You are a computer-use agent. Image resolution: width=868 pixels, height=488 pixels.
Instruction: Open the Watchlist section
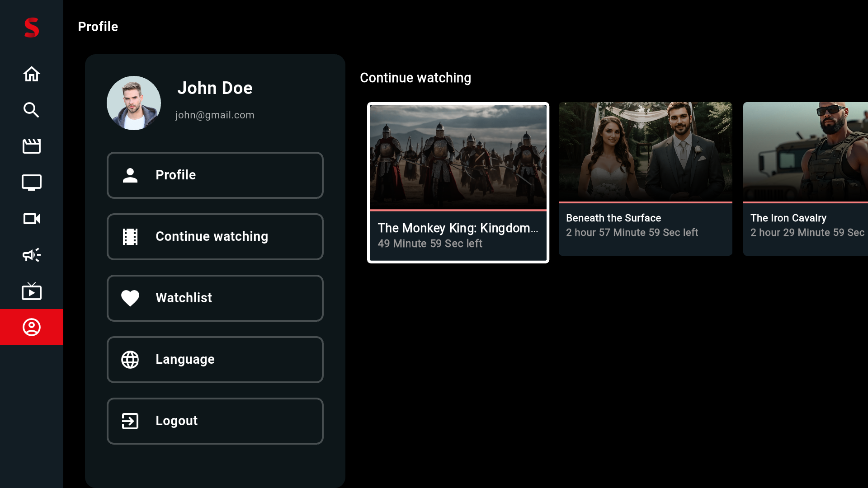click(x=215, y=298)
